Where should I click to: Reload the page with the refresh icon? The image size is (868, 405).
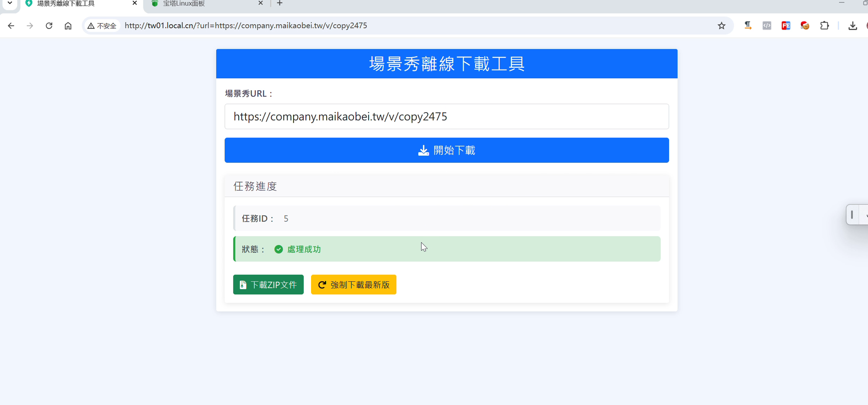pos(49,26)
